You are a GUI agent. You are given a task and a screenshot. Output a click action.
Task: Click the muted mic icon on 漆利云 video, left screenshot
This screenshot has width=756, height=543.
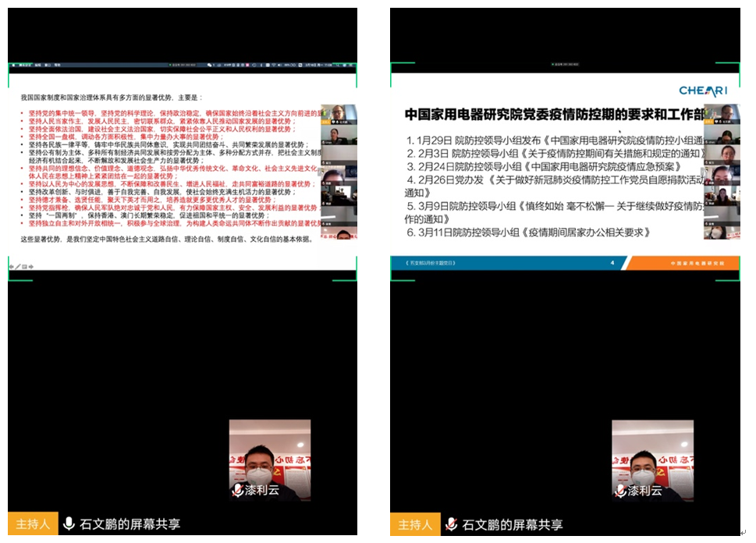(x=237, y=490)
